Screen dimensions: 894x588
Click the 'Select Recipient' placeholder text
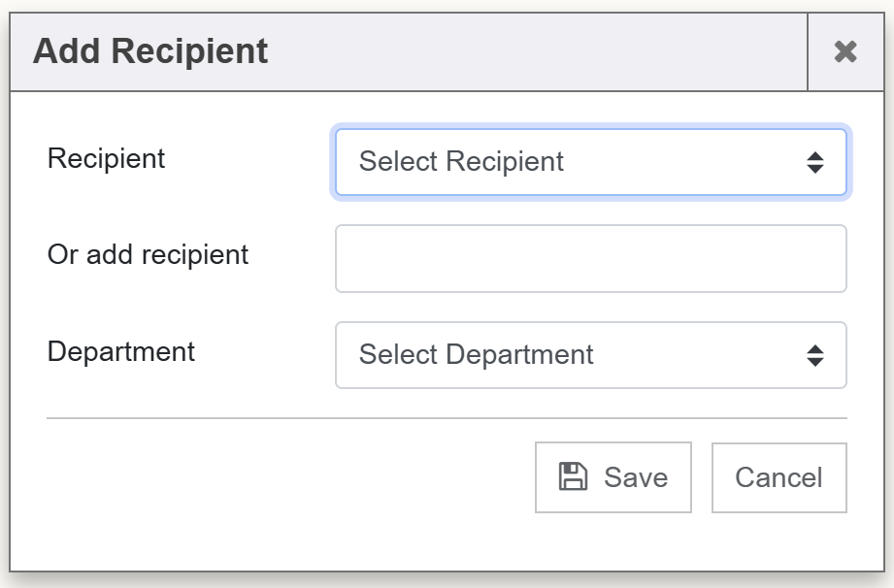[x=461, y=162]
